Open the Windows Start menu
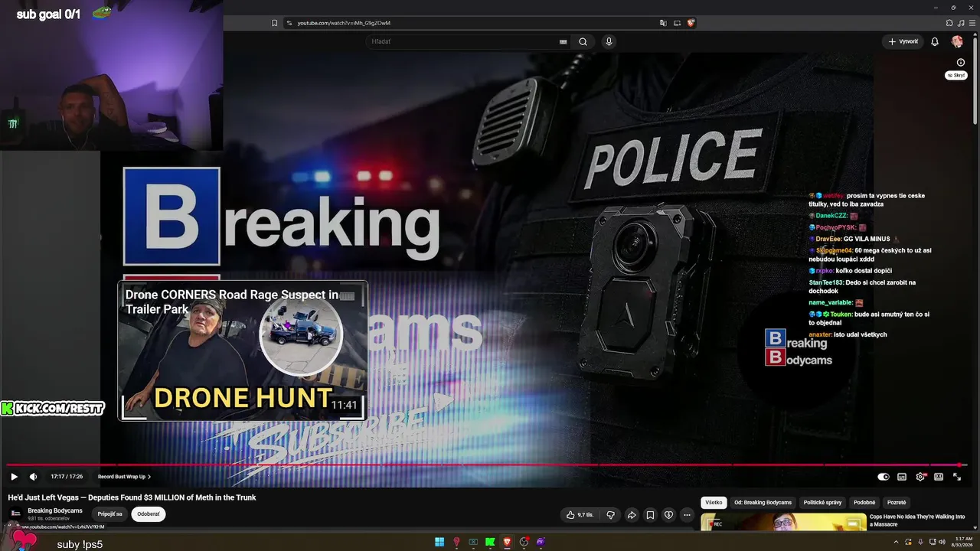The width and height of the screenshot is (980, 551). coord(439,542)
